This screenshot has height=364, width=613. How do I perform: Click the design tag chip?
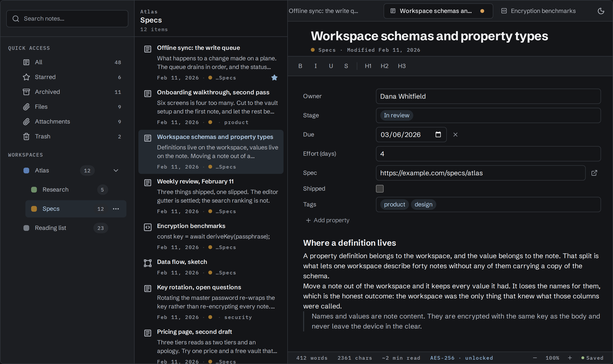pyautogui.click(x=423, y=205)
